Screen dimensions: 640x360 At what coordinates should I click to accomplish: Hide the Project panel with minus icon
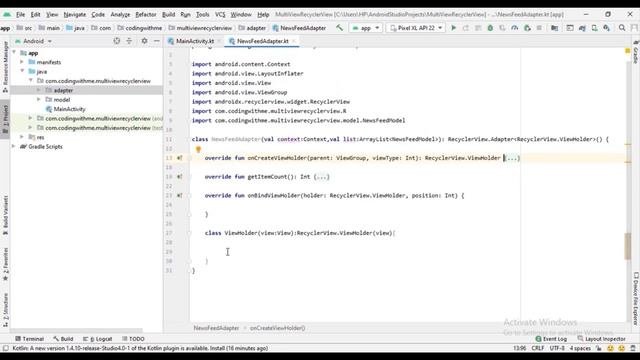click(157, 41)
